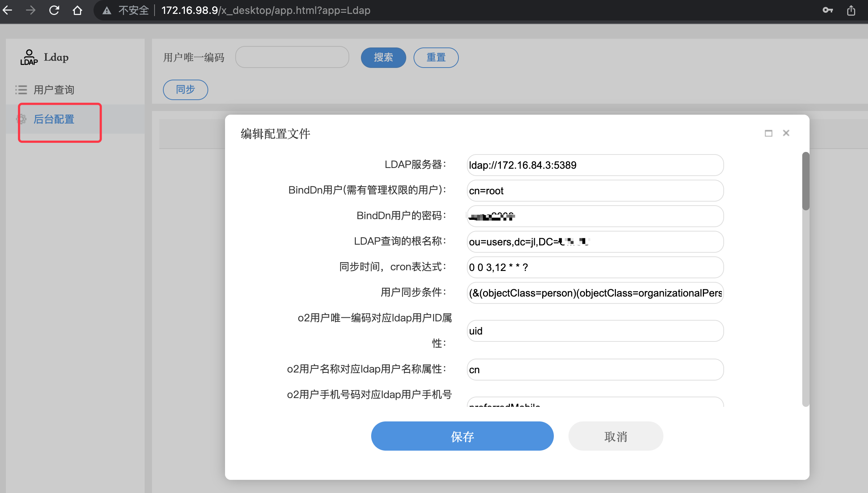The image size is (868, 493).
Task: Click the browser reload icon
Action: pos(54,10)
